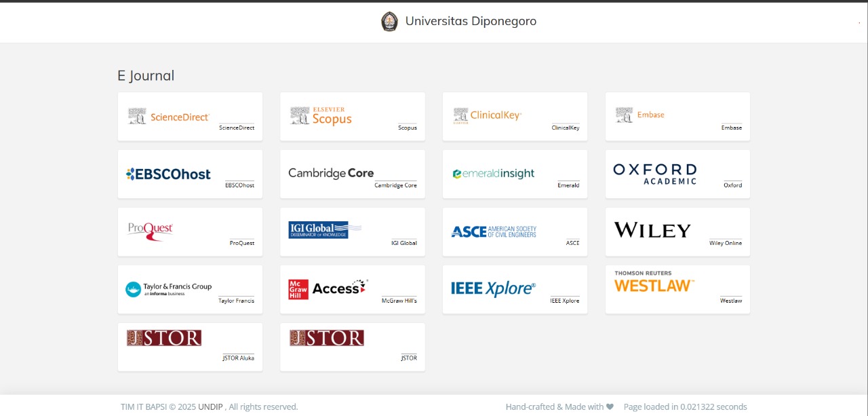This screenshot has height=416, width=868.
Task: Click the Universitas Diponegoro header title
Action: pos(471,22)
